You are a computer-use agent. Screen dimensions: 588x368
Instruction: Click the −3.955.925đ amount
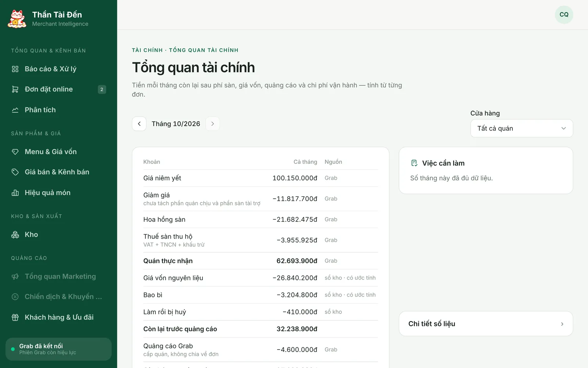click(x=297, y=240)
